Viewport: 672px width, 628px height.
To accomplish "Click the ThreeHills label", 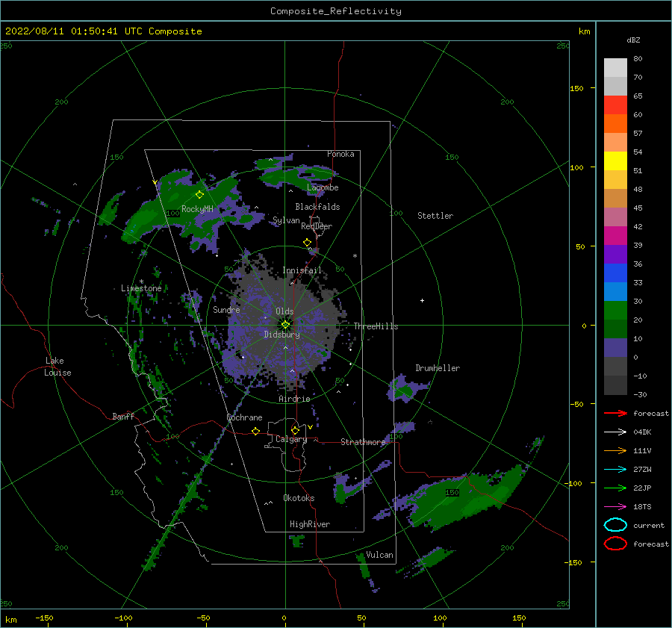I will [x=376, y=326].
